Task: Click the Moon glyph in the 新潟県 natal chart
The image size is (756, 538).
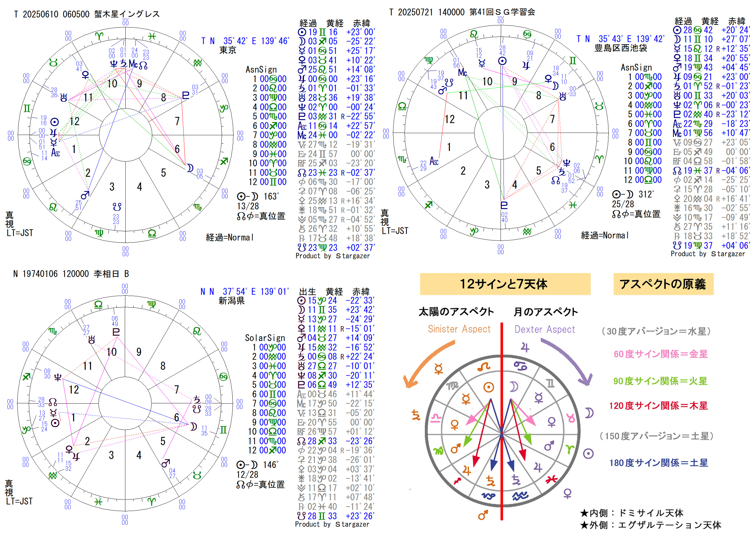Action: coord(194,426)
